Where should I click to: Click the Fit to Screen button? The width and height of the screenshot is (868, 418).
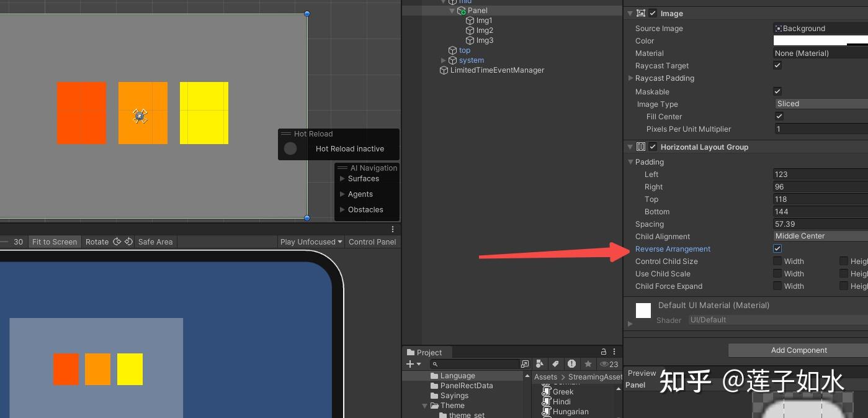pos(55,242)
